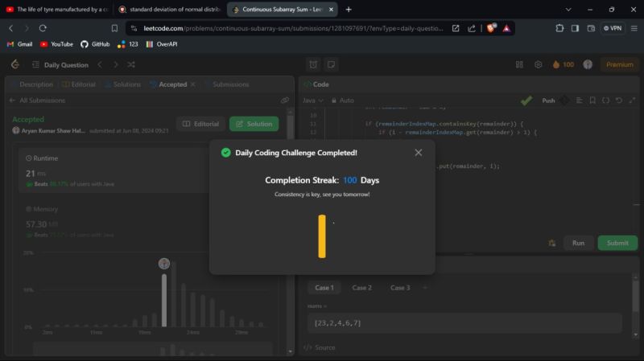The height and width of the screenshot is (361, 644).
Task: Click the Run button
Action: [x=578, y=243]
